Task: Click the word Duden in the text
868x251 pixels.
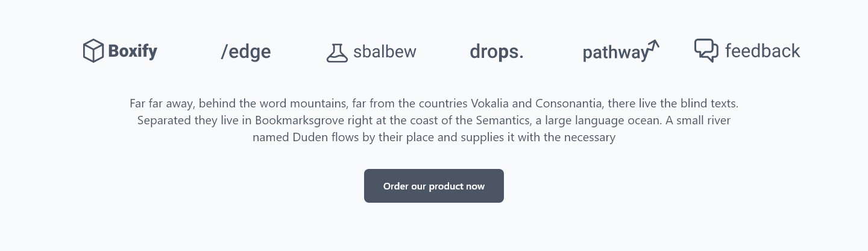Action: (x=310, y=137)
